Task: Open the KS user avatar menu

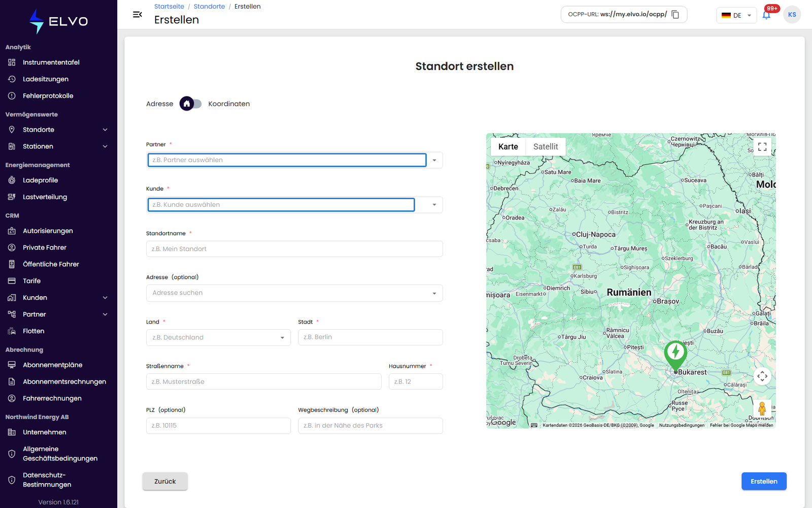Action: click(x=792, y=15)
